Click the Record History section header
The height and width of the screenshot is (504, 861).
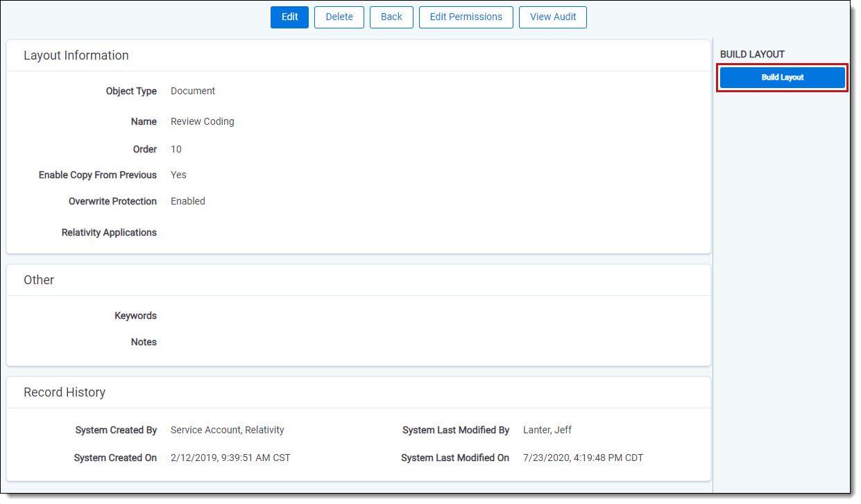click(x=65, y=392)
